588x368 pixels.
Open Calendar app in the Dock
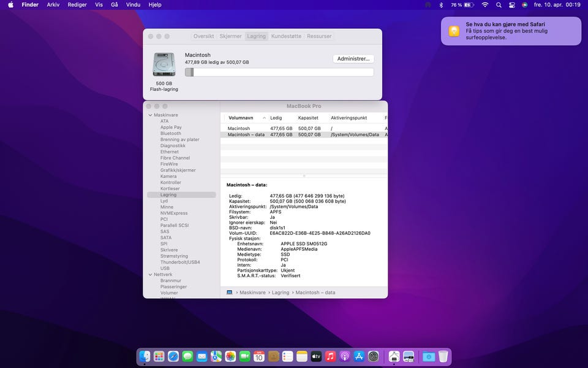[258, 356]
